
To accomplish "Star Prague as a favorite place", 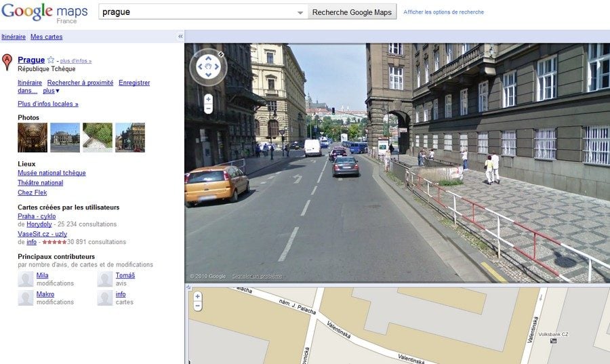I will pos(51,60).
